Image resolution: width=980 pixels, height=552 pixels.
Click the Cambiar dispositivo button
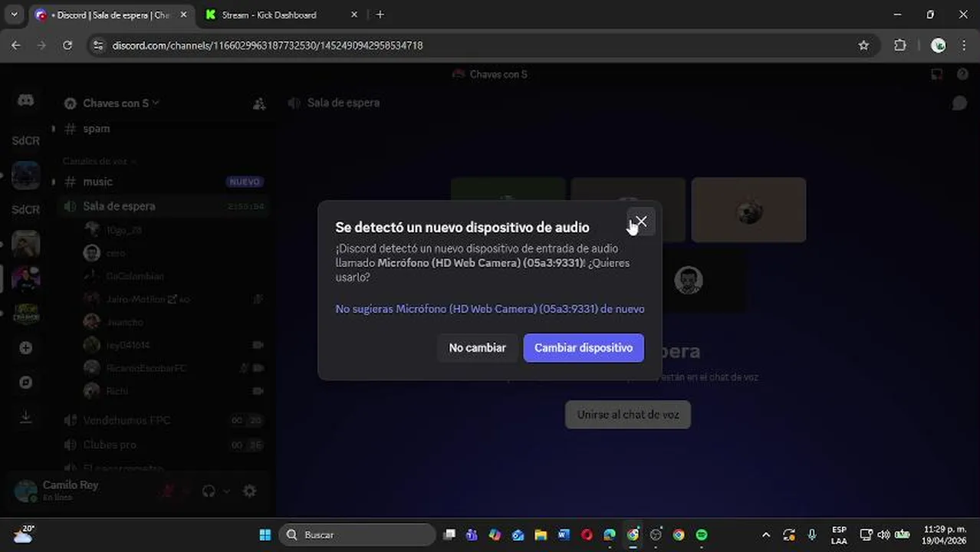tap(584, 347)
